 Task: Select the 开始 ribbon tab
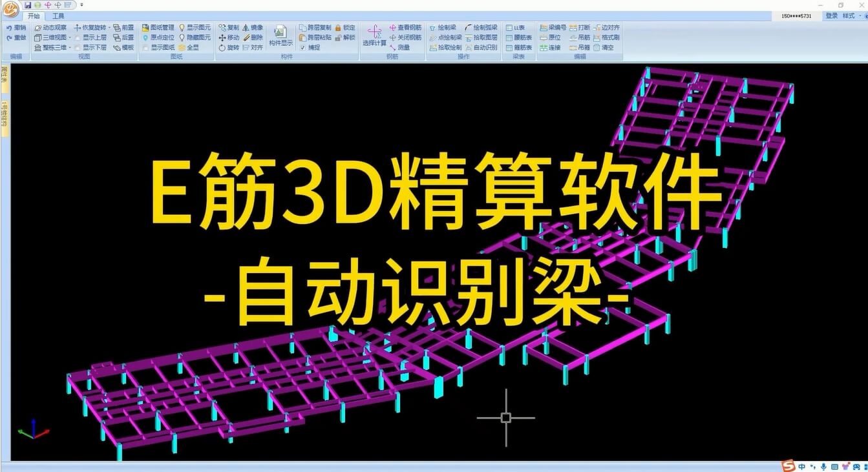tap(34, 16)
